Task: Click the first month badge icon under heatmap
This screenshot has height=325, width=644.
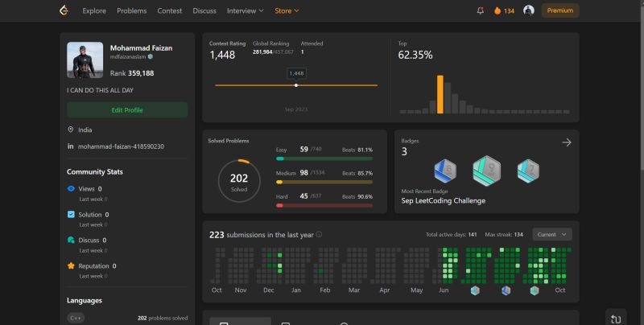Action: click(x=475, y=290)
